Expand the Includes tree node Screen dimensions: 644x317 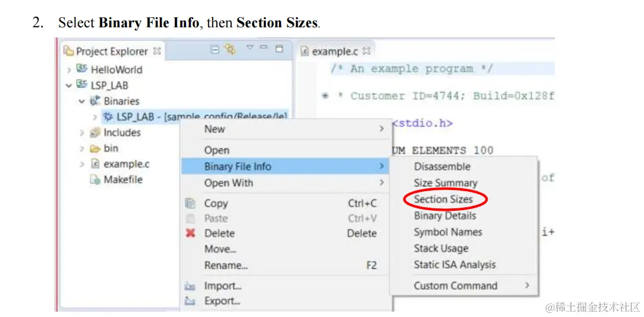(82, 132)
